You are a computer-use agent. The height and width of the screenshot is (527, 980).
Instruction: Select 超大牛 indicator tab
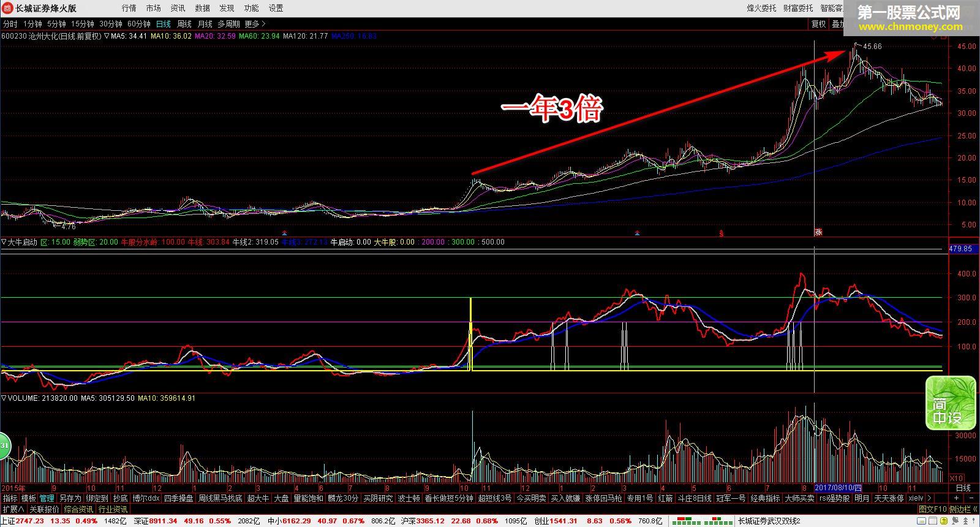[x=258, y=498]
